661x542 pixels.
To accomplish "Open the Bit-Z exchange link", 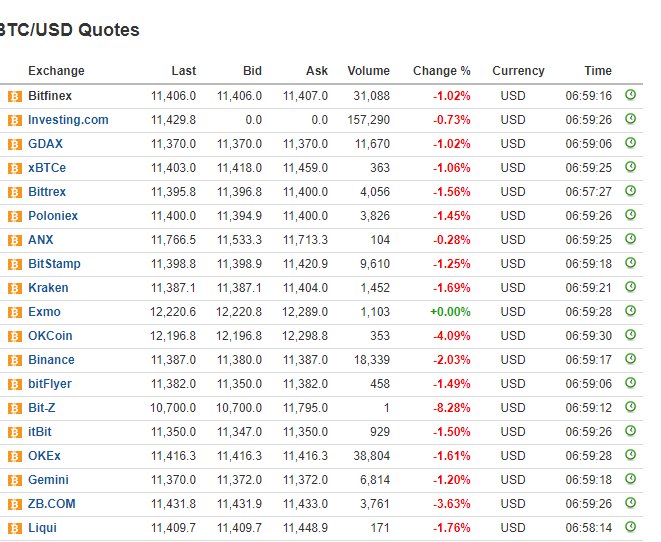I will point(42,408).
